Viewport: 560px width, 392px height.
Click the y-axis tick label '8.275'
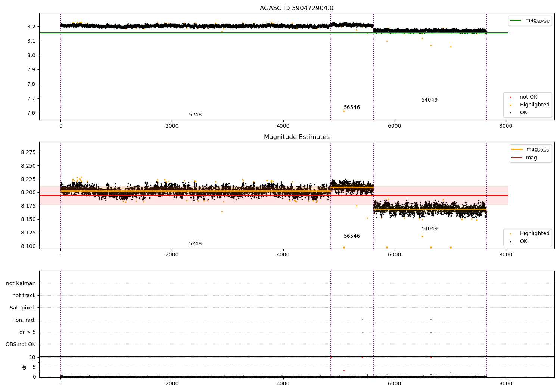[x=28, y=153]
